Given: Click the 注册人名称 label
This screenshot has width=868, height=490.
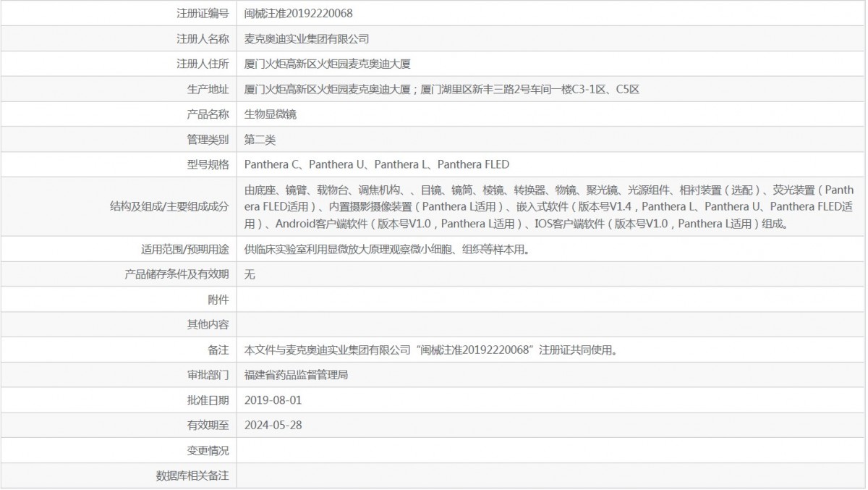Looking at the screenshot, I should (x=203, y=39).
